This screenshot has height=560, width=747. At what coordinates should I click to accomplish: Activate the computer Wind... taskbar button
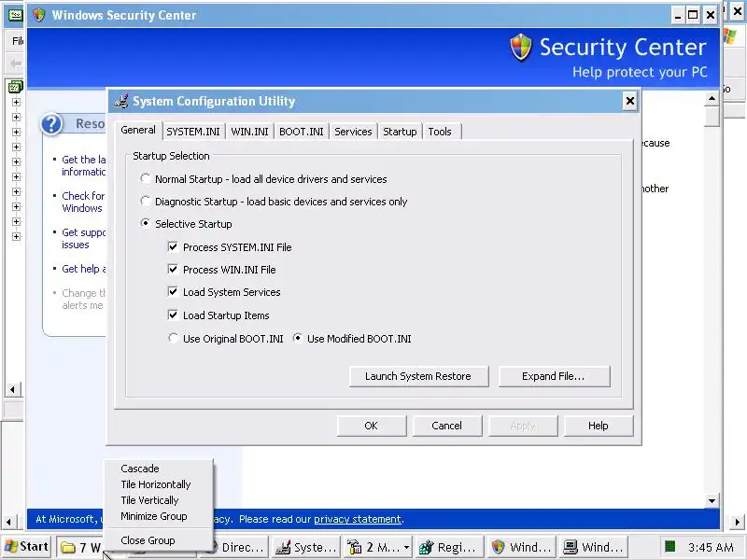(x=592, y=547)
